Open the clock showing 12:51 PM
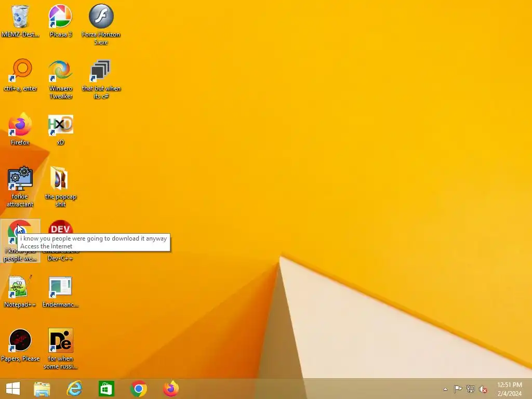 pyautogui.click(x=509, y=389)
